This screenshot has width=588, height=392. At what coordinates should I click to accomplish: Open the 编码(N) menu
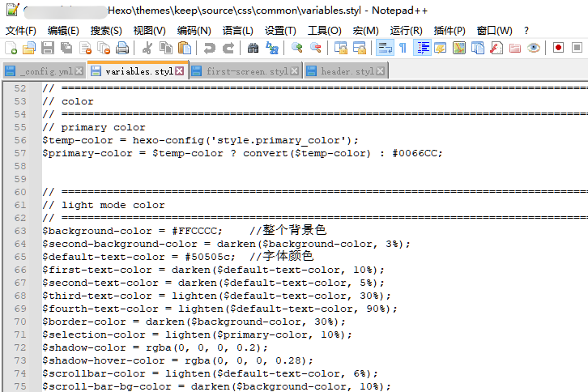(x=194, y=31)
